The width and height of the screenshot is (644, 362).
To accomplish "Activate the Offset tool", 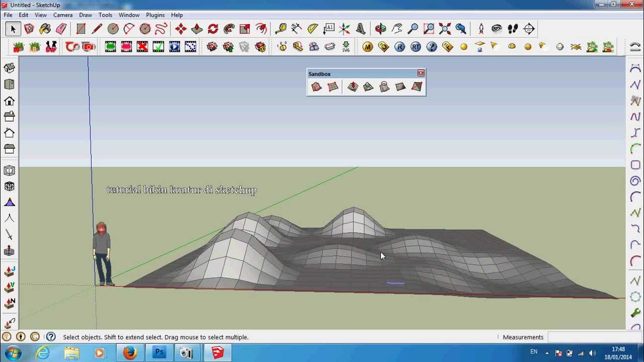I will [x=261, y=29].
